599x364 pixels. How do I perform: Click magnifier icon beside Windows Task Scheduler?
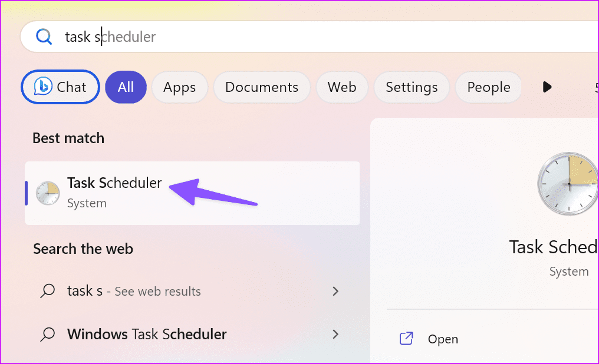(48, 334)
